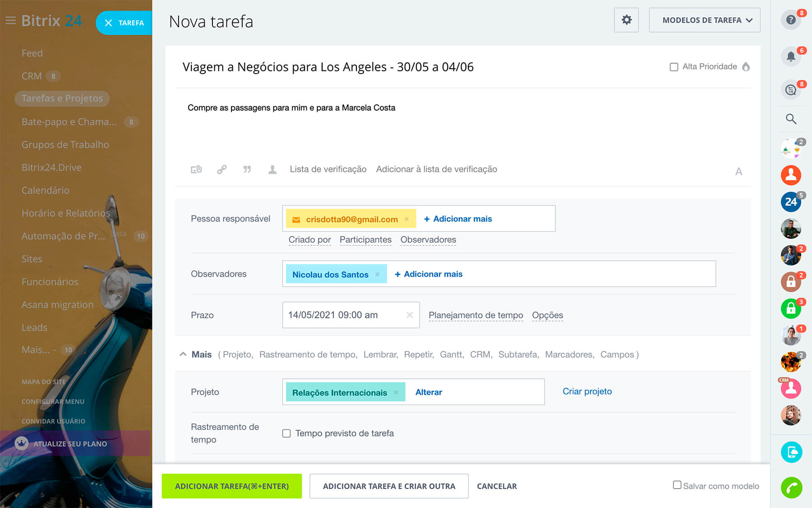Collapse the Mais section chevron
Image resolution: width=812 pixels, height=508 pixels.
(183, 354)
